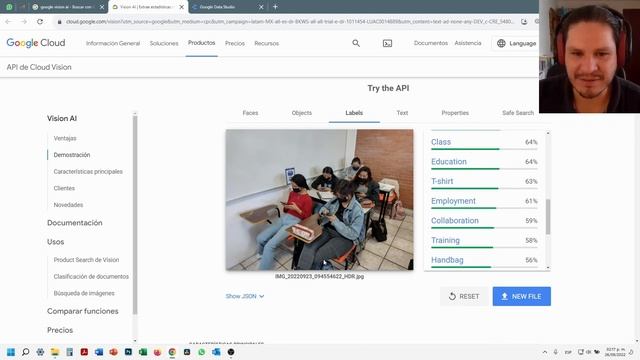Click the Collaboration confidence bar
This screenshot has height=360, width=640.
click(484, 227)
